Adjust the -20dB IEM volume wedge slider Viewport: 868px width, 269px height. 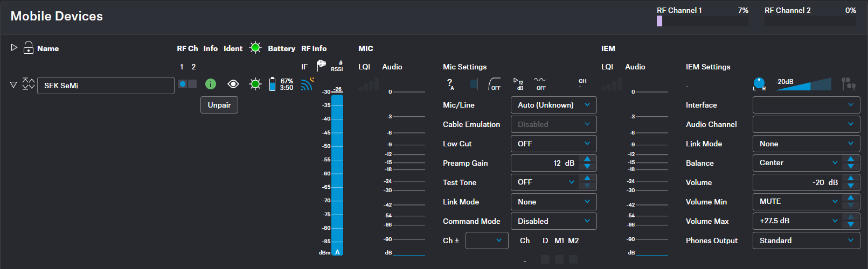803,84
